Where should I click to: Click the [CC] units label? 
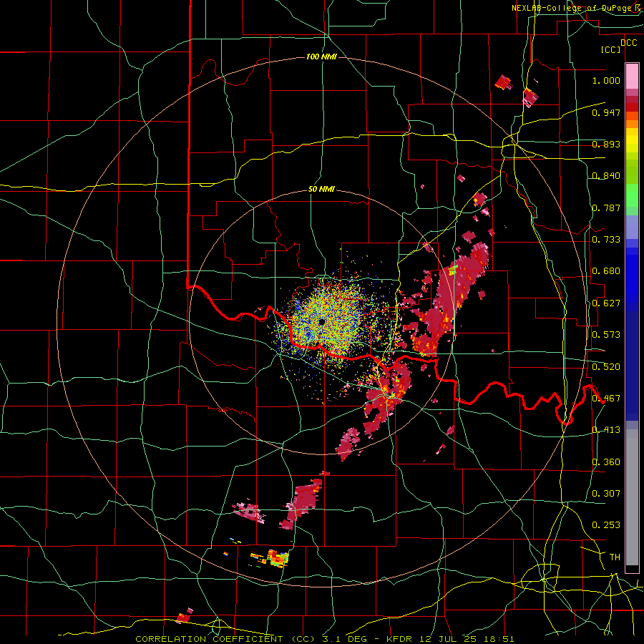click(x=611, y=49)
